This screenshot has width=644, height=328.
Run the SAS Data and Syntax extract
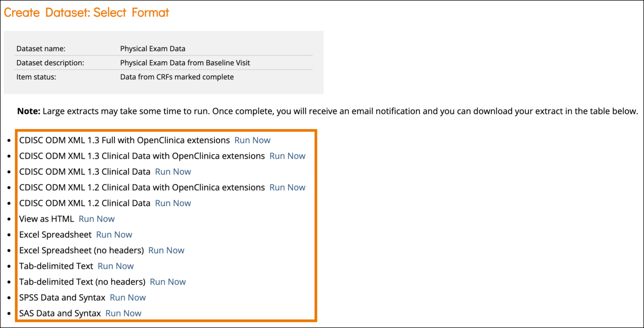[123, 313]
